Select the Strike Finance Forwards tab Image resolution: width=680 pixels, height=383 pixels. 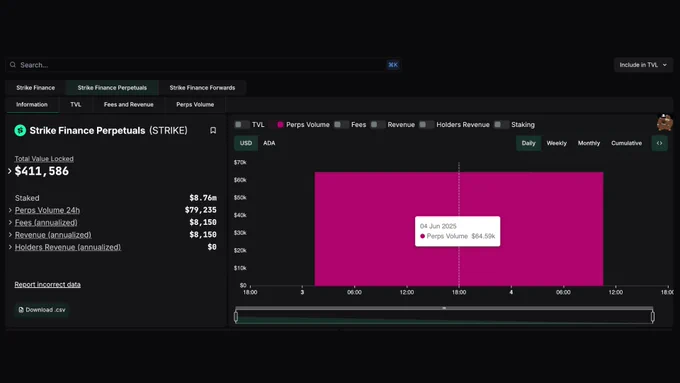click(x=202, y=88)
